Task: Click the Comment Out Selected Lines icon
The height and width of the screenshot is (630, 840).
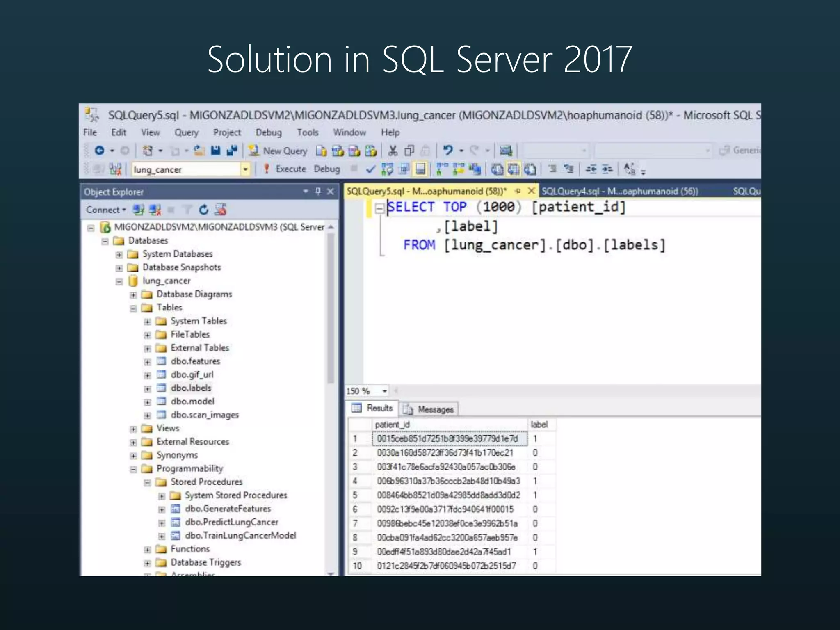Action: click(x=552, y=169)
